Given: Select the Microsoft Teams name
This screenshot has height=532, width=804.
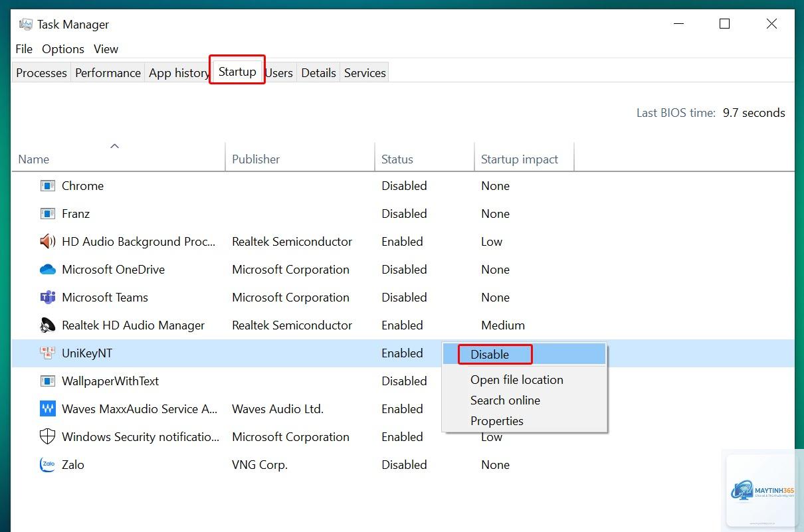Looking at the screenshot, I should coord(105,298).
